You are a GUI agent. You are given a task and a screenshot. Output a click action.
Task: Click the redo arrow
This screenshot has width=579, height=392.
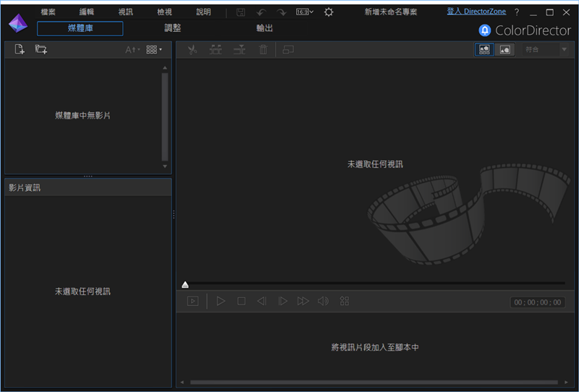tap(282, 12)
